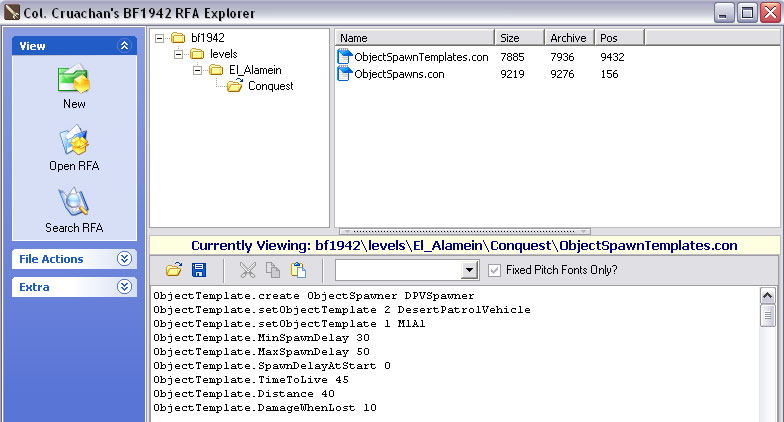Toggle Fixed Pitch Fonts Only checkbox
Image resolution: width=784 pixels, height=422 pixels.
pos(494,270)
